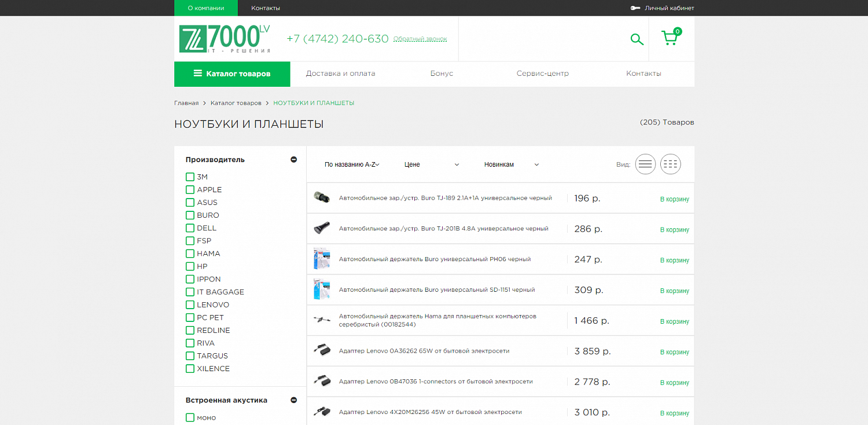The image size is (868, 425).
Task: Click the Каталог товаров hamburger icon
Action: pos(198,74)
